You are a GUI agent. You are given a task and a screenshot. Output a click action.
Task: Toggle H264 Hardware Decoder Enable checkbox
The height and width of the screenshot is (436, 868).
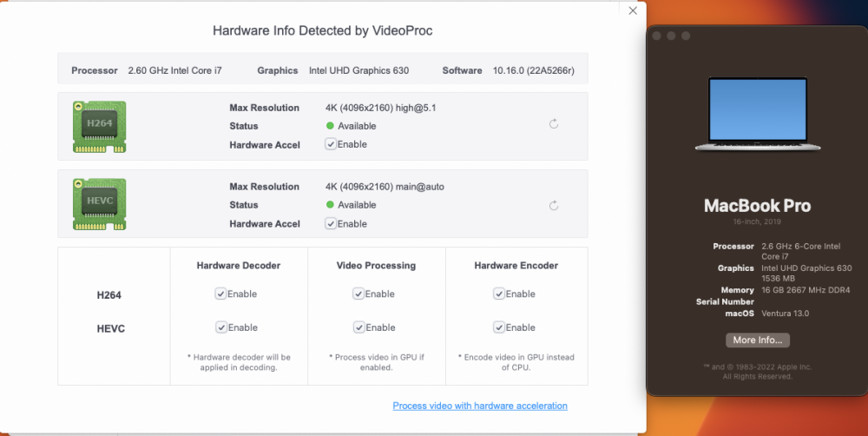[x=220, y=294]
